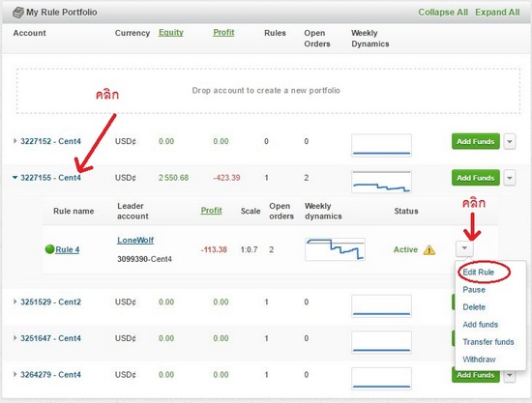The width and height of the screenshot is (532, 403).
Task: Choose Edit Rule from the dropdown menu
Action: tap(479, 273)
